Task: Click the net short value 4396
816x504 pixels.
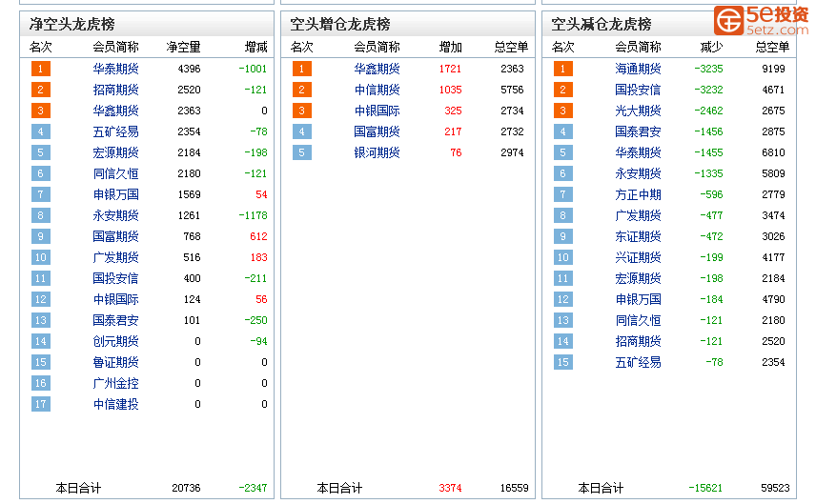Action: [189, 69]
